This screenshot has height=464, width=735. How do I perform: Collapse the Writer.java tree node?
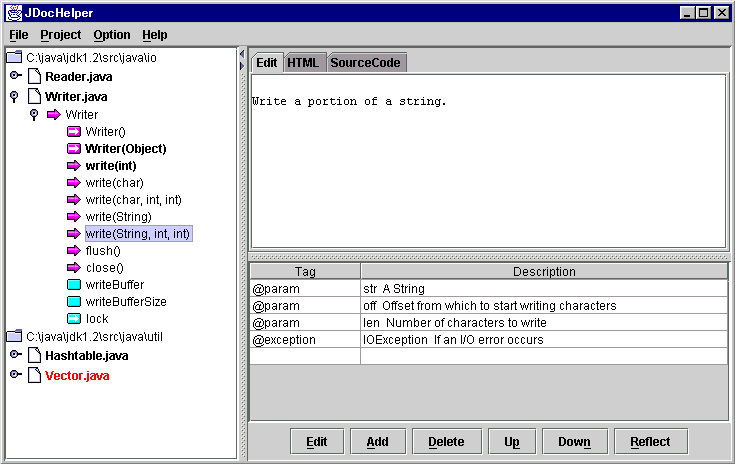[x=15, y=97]
